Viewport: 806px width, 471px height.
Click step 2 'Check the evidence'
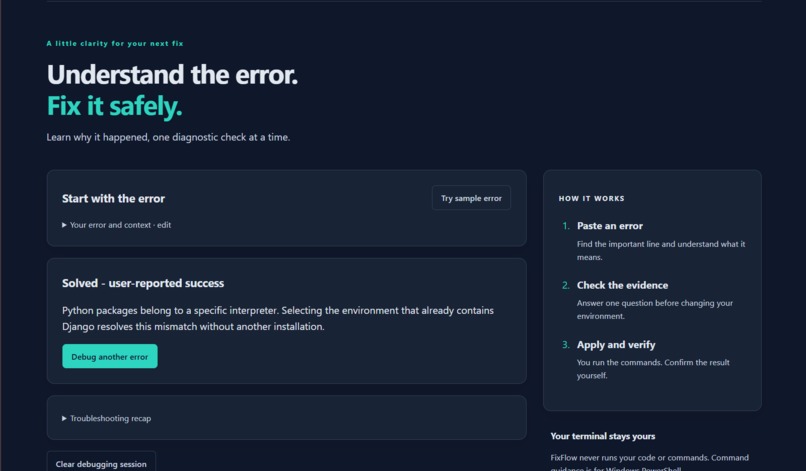622,285
